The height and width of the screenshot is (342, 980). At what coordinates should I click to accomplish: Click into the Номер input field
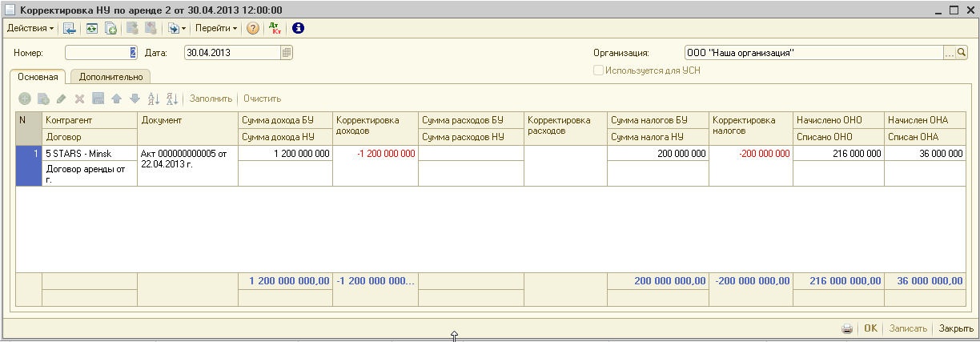[100, 53]
